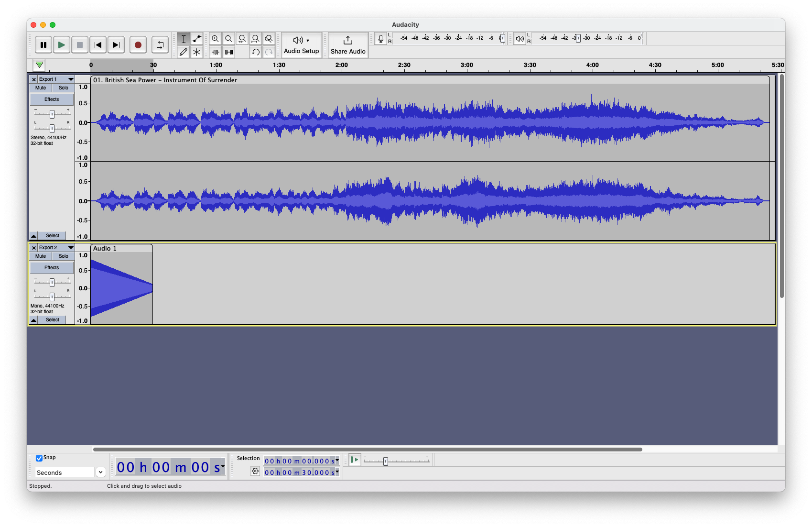
Task: Open the Audio Setup dropdown
Action: [301, 45]
